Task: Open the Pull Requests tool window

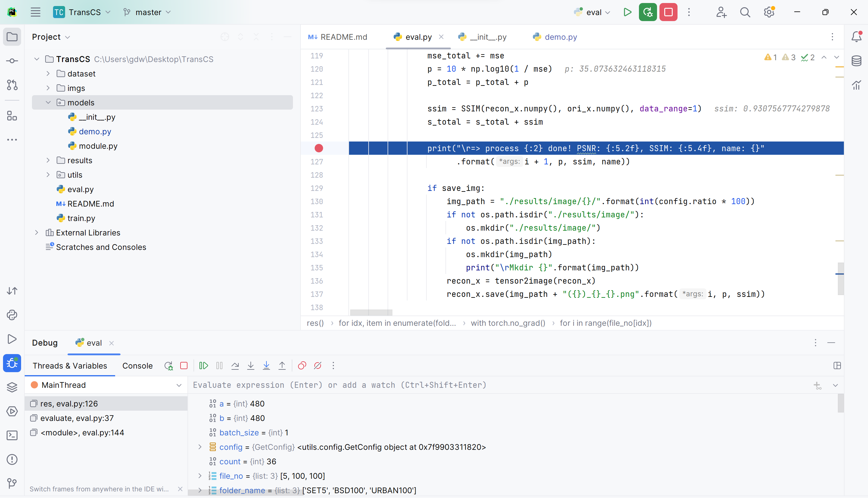Action: (12, 85)
